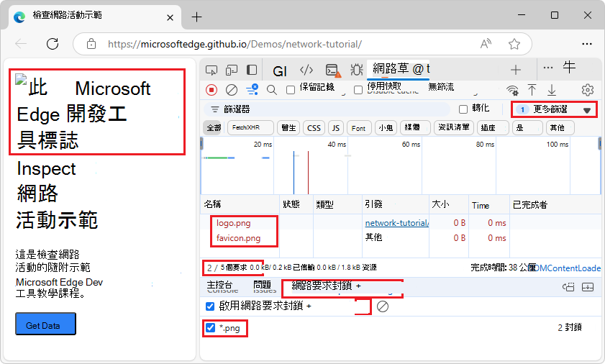Stop recording network log

[211, 90]
